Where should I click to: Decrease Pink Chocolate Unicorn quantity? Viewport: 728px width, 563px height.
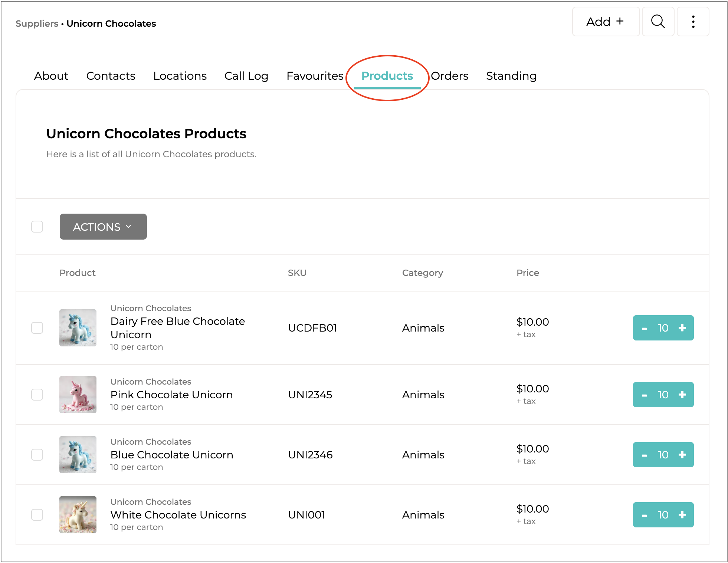coord(645,395)
